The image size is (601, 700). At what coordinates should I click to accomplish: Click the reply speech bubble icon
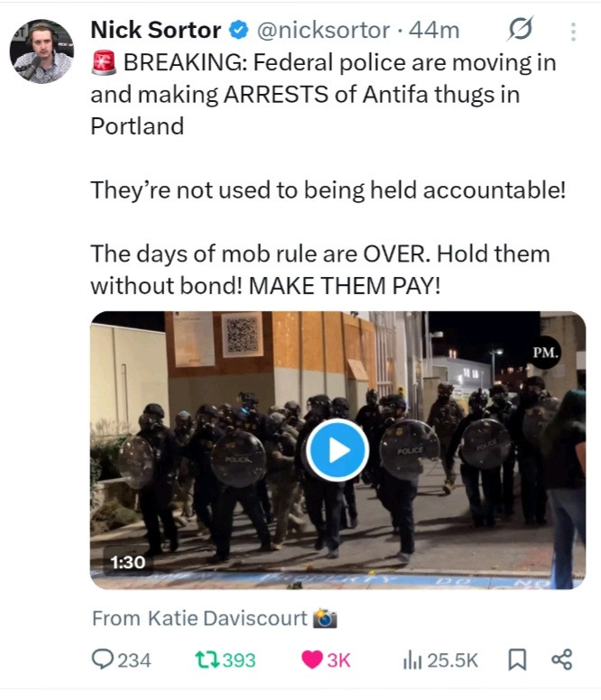102,660
